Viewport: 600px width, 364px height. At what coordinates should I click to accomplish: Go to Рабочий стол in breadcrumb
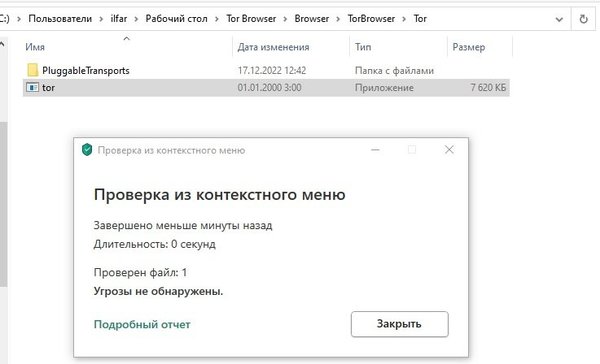pos(176,19)
